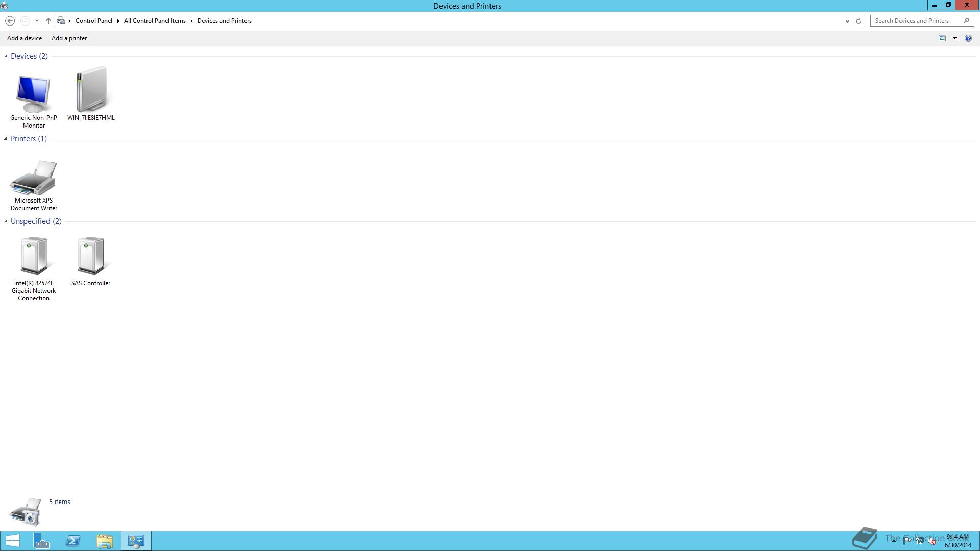This screenshot has width=980, height=551.
Task: Open the Start button on the taskbar
Action: (13, 541)
